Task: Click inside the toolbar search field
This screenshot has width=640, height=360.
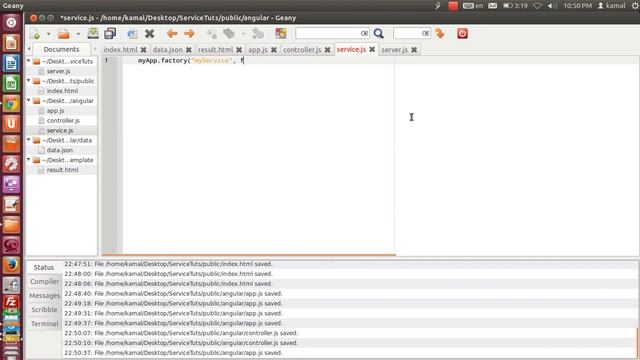Action: (328, 33)
